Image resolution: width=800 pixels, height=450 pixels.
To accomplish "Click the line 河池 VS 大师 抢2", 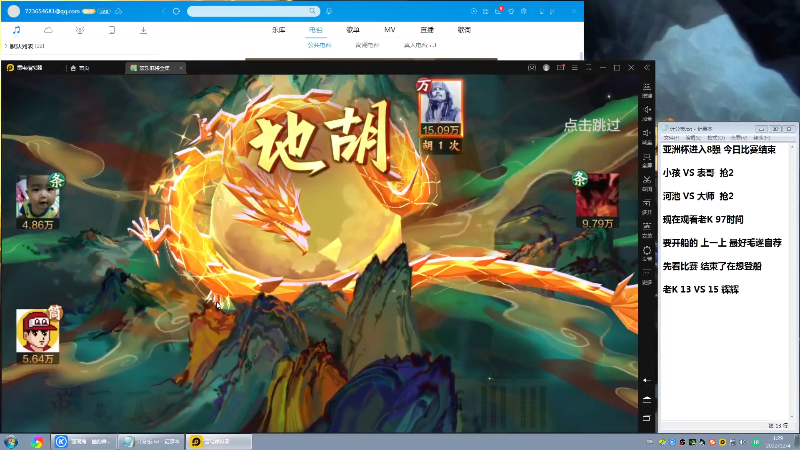I will (697, 196).
